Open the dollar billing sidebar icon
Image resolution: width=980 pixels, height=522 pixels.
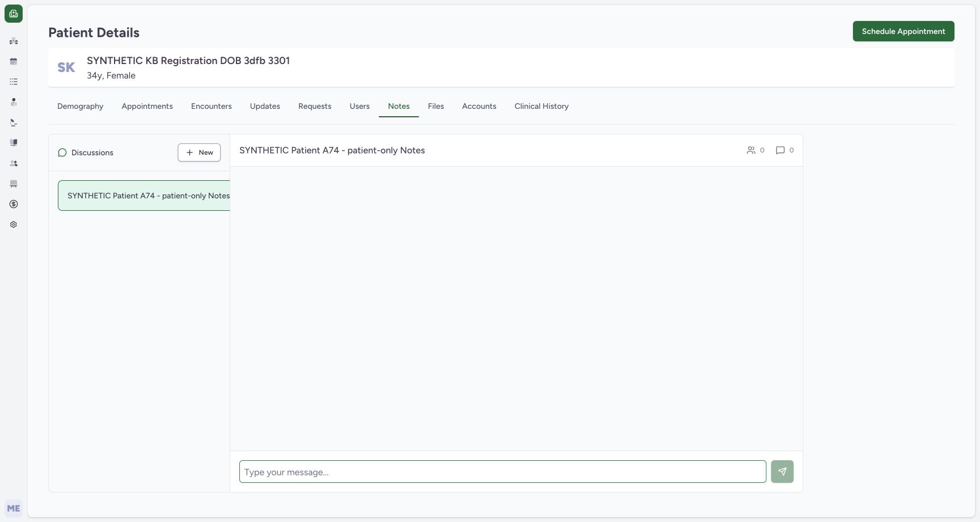14,204
